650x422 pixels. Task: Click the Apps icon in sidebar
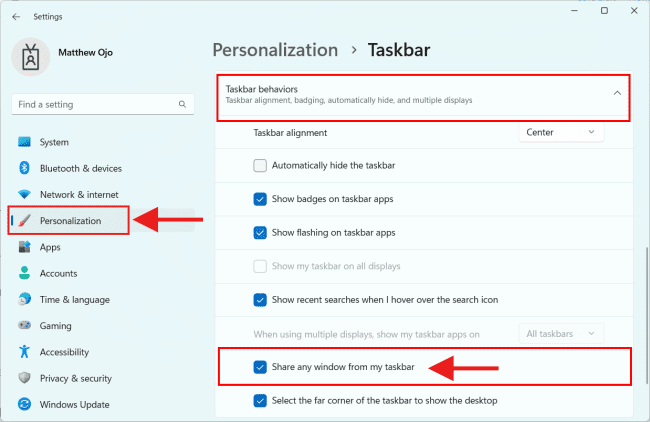click(25, 247)
